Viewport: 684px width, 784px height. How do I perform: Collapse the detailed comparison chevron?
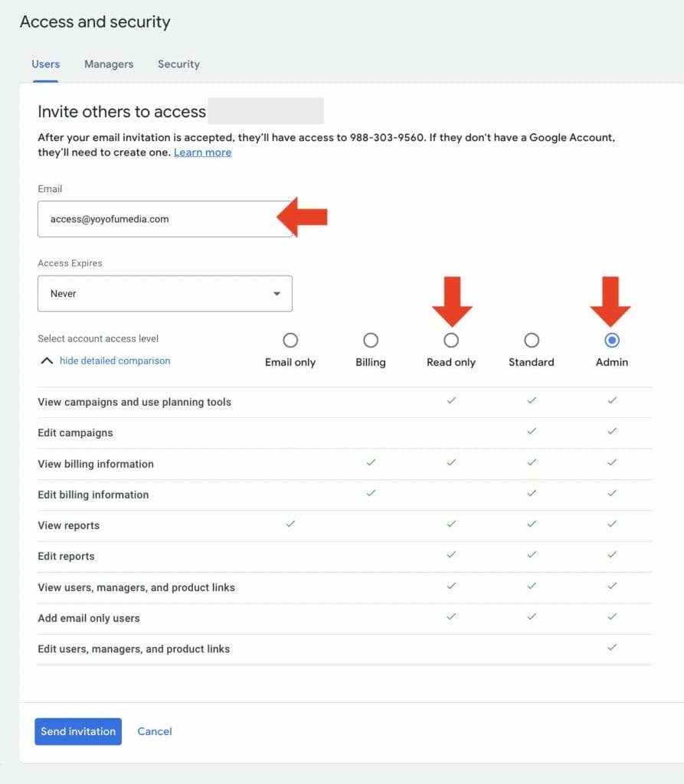click(x=47, y=361)
